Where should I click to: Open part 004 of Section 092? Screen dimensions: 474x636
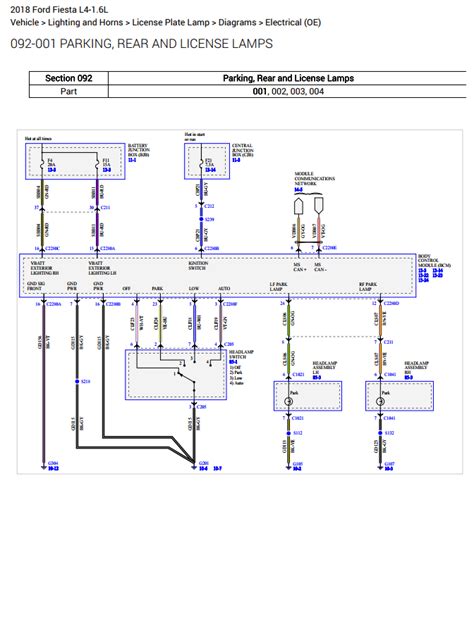tap(316, 91)
